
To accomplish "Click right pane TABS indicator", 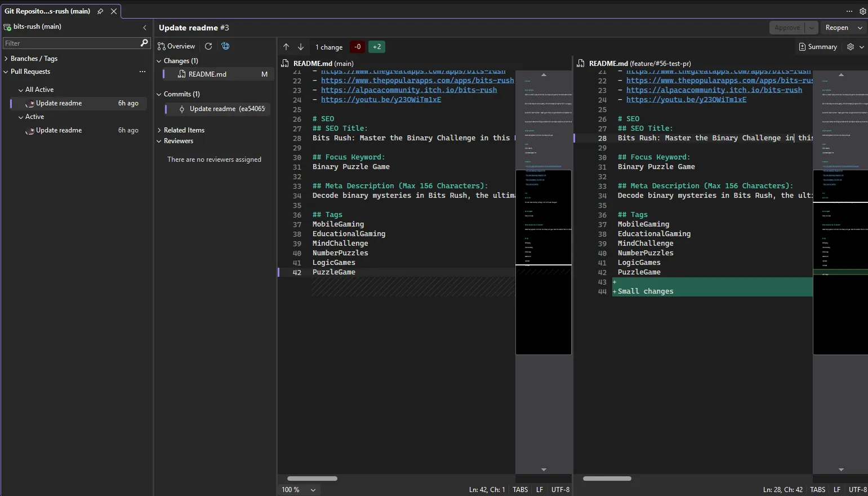I will (817, 490).
